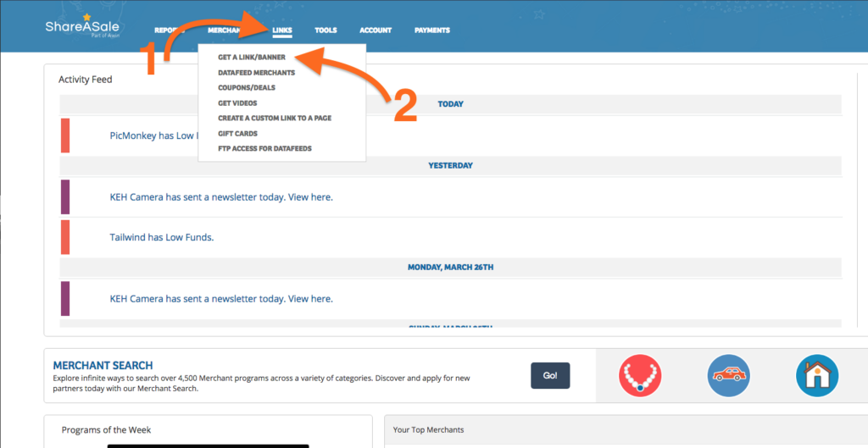Open the Payments menu
The width and height of the screenshot is (868, 448).
[x=431, y=30]
